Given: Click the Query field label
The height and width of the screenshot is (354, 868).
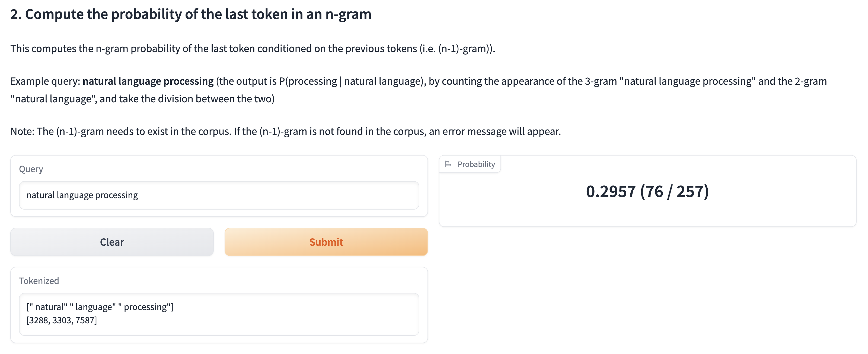Looking at the screenshot, I should pyautogui.click(x=31, y=169).
